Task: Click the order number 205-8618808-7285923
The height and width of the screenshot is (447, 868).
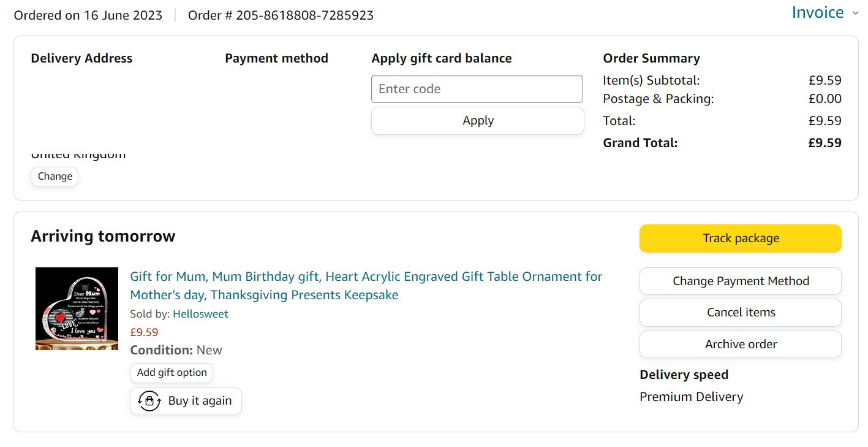Action: (x=304, y=15)
